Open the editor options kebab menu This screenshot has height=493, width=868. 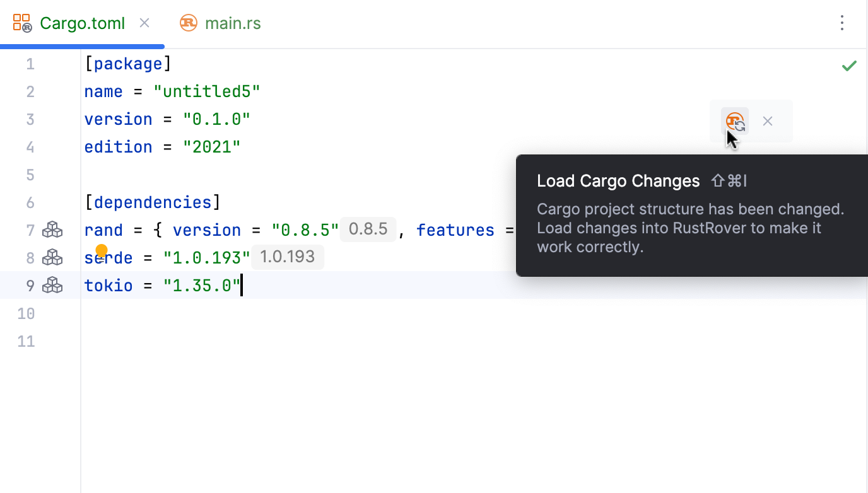coord(842,23)
